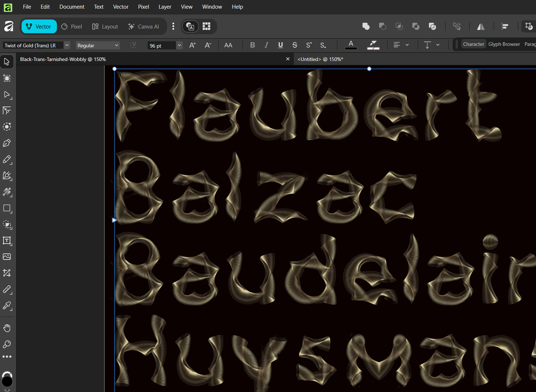
Task: Open the studio options three-dot menu
Action: 173,26
